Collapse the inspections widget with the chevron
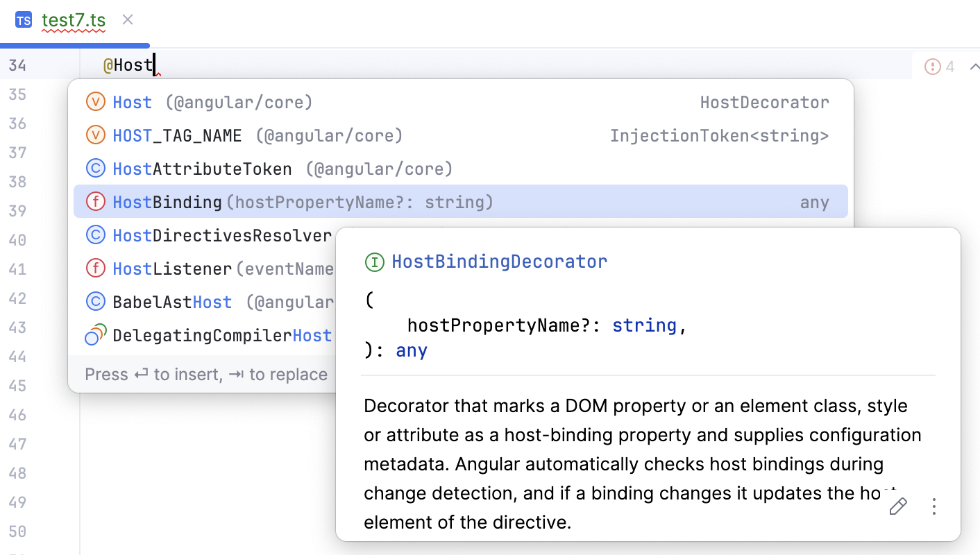 974,65
